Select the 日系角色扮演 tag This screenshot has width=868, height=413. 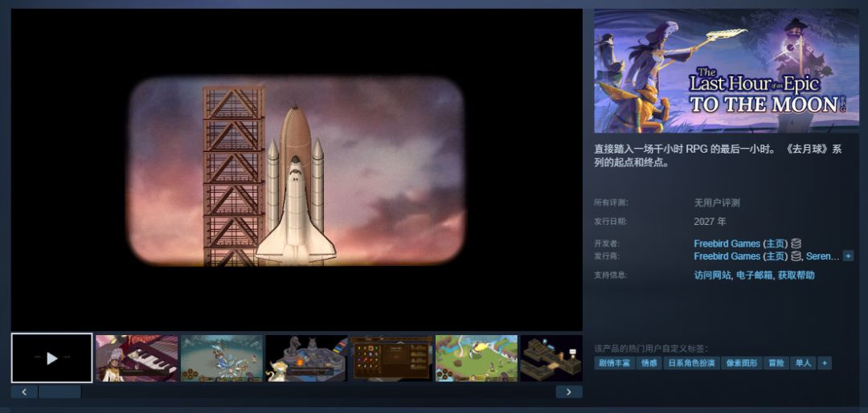click(691, 363)
